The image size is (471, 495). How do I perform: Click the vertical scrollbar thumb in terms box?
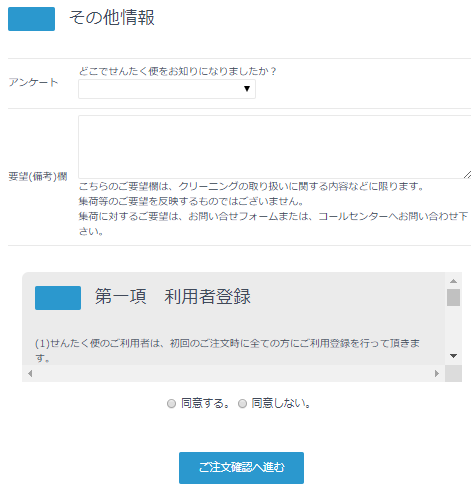pos(453,297)
